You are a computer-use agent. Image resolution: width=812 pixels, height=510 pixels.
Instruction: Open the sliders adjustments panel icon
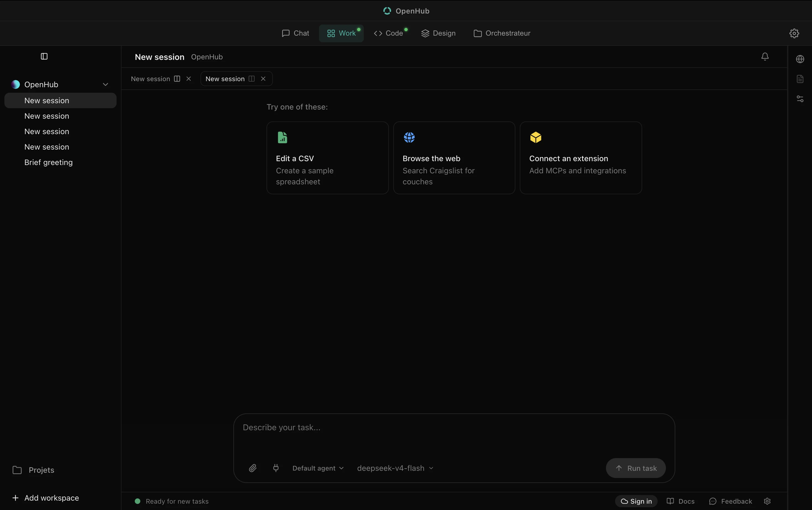800,99
